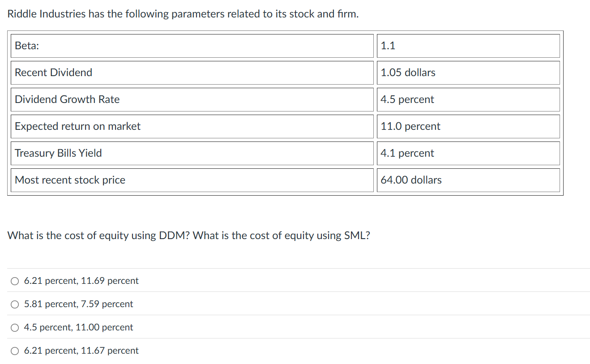Click the 'Recent Dividend' label cell
The height and width of the screenshot is (364, 590).
192,73
